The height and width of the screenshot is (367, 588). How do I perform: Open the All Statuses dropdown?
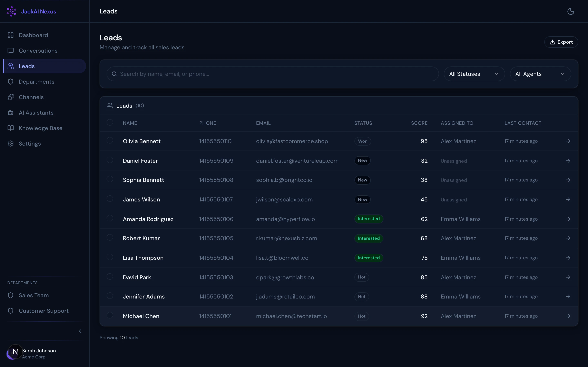(474, 74)
